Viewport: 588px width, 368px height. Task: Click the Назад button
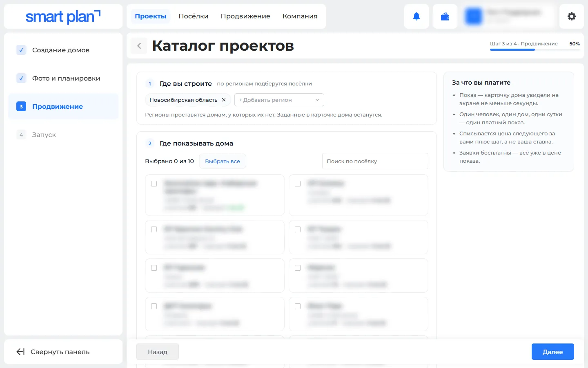click(158, 352)
